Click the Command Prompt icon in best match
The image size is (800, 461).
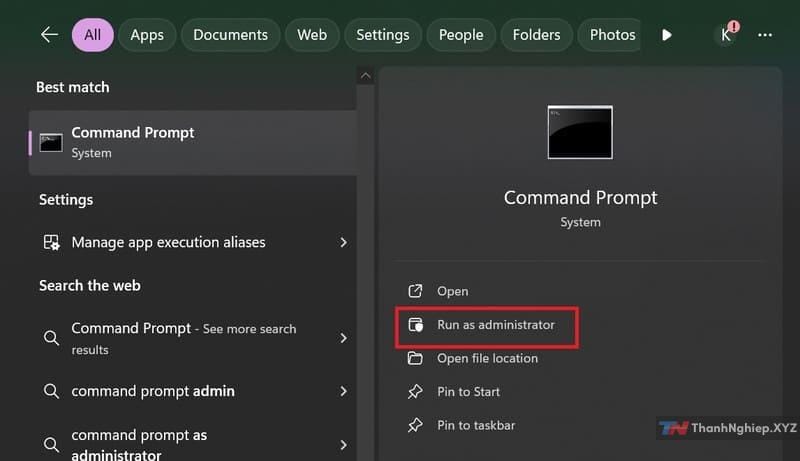click(51, 143)
